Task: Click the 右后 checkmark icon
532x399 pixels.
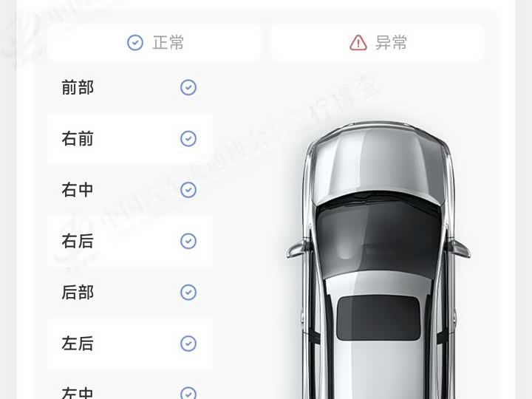Action: [x=188, y=241]
